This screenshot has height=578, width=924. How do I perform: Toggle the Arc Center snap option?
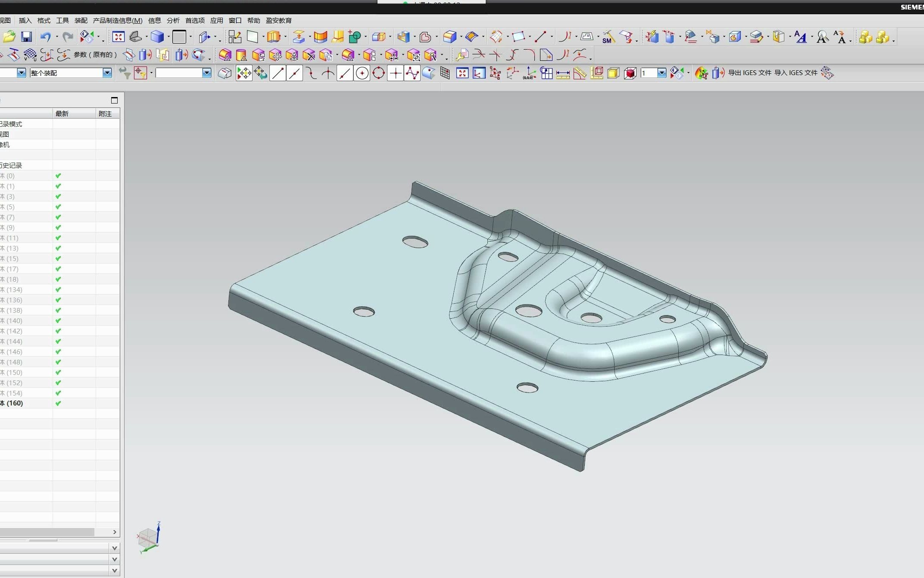362,73
